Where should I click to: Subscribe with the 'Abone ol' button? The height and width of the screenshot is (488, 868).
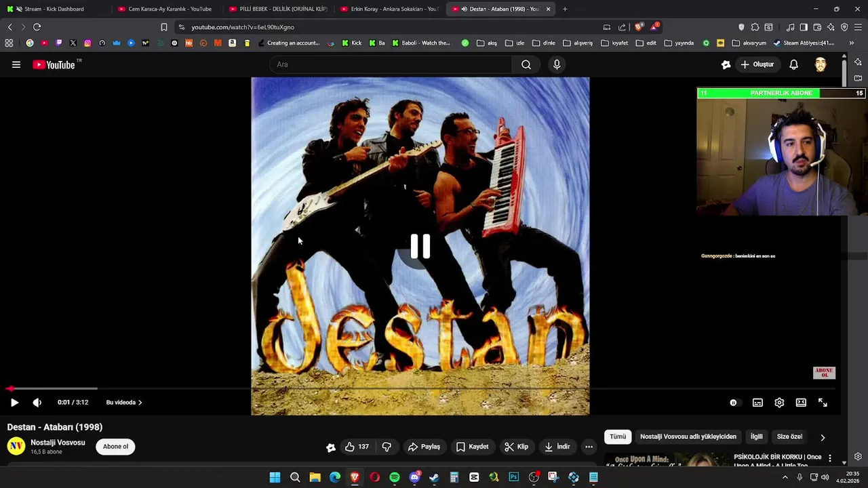[115, 447]
